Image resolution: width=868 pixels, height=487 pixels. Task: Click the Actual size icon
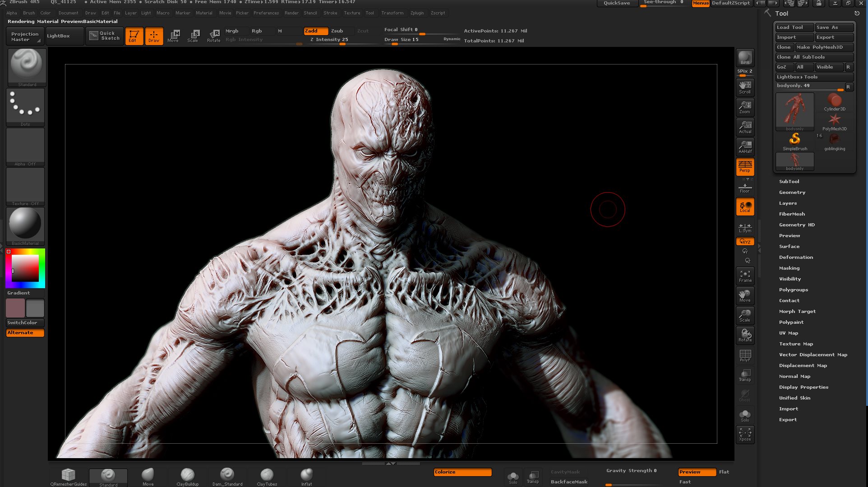tap(745, 127)
